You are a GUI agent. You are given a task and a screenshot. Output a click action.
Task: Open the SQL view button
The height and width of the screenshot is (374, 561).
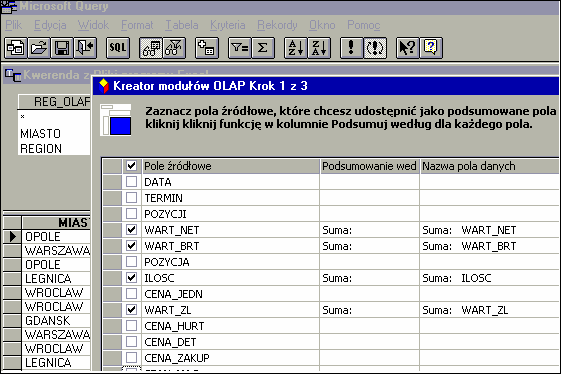tap(118, 48)
